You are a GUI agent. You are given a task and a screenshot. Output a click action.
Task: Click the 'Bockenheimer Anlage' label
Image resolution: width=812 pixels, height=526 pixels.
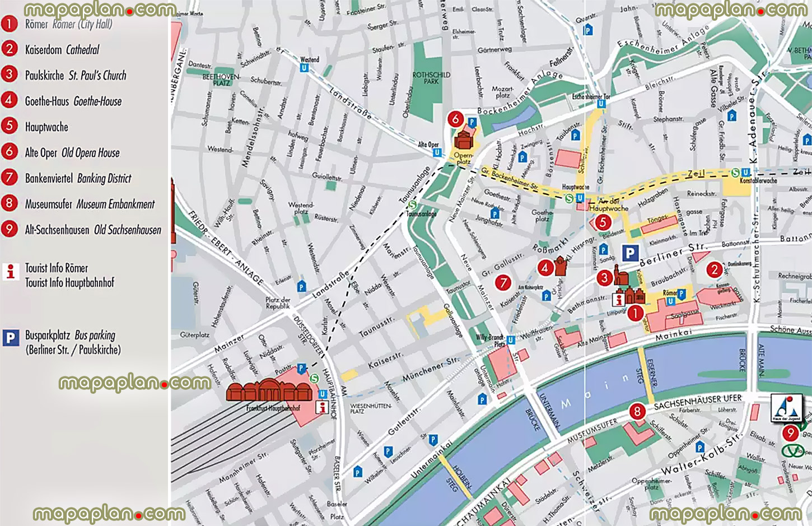pos(520,93)
